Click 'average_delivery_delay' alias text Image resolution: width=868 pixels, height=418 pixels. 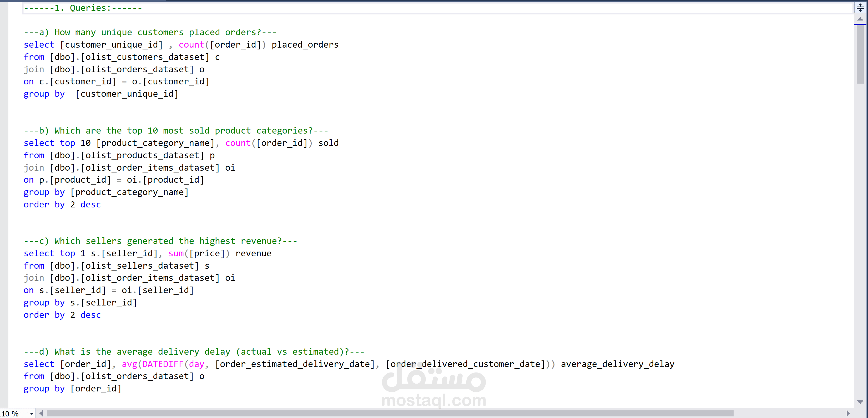(x=617, y=364)
